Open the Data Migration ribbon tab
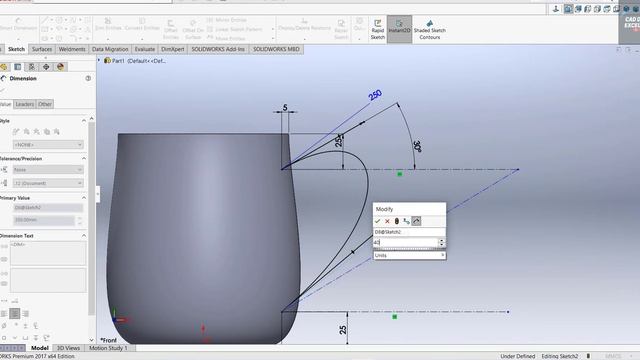 110,49
